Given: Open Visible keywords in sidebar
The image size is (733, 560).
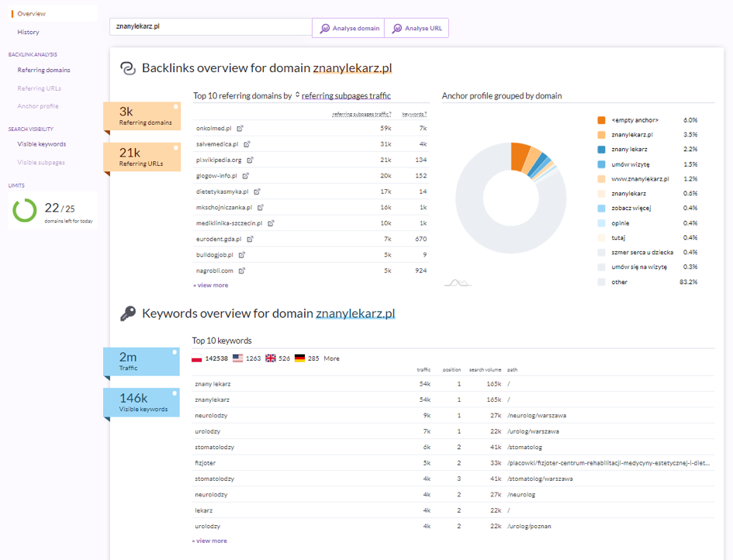Looking at the screenshot, I should click(42, 144).
